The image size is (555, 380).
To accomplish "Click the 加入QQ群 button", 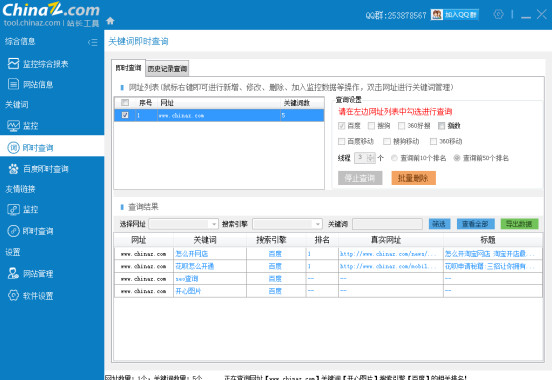I will 460,15.
